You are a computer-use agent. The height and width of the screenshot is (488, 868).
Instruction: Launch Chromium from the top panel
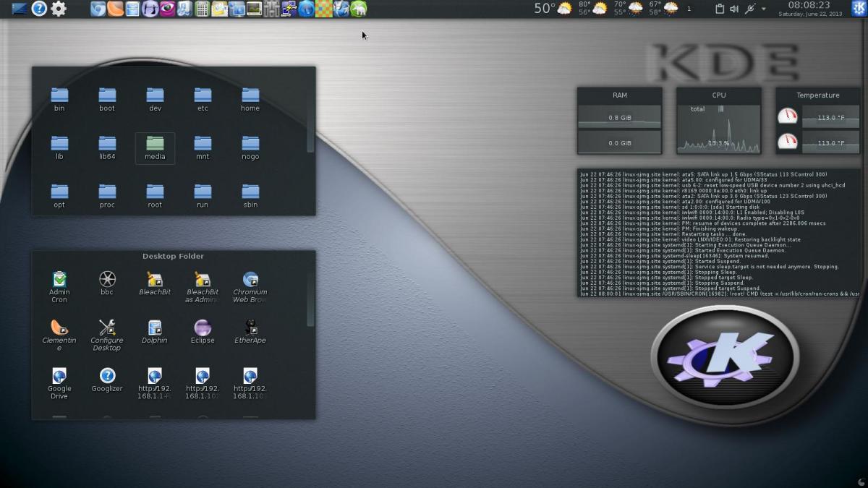98,9
